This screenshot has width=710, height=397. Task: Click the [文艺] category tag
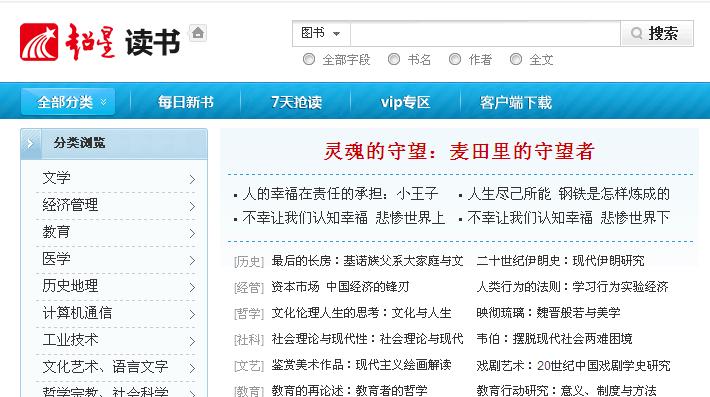tap(249, 366)
